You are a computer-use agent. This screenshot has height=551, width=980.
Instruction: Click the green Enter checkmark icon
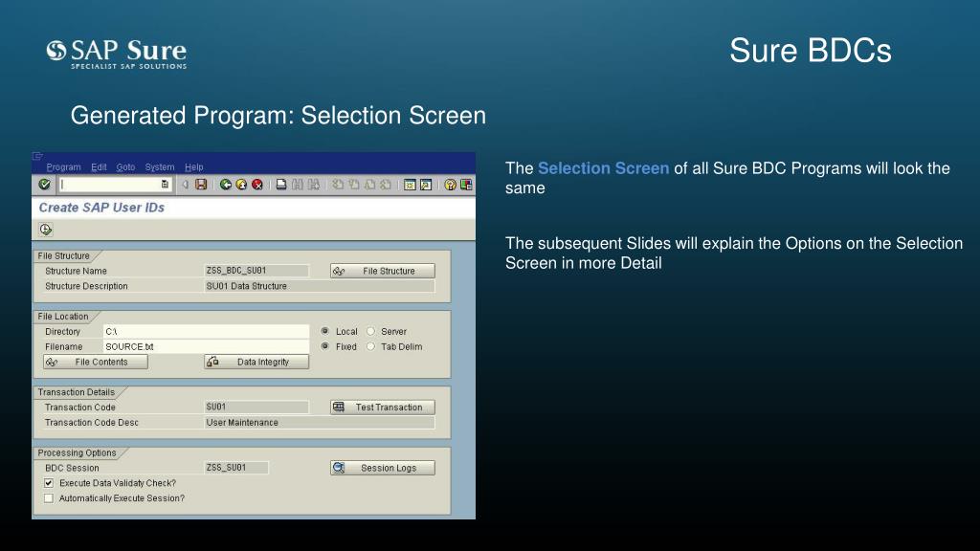coord(44,185)
